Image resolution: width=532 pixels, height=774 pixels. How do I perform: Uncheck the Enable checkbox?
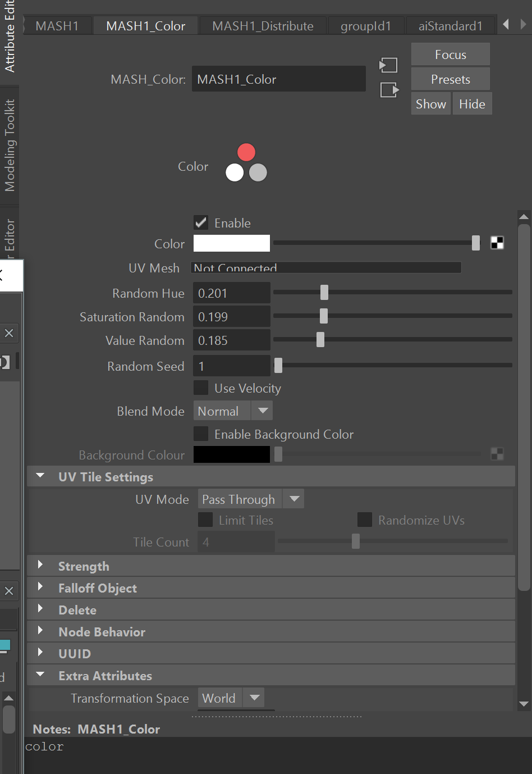click(x=201, y=222)
